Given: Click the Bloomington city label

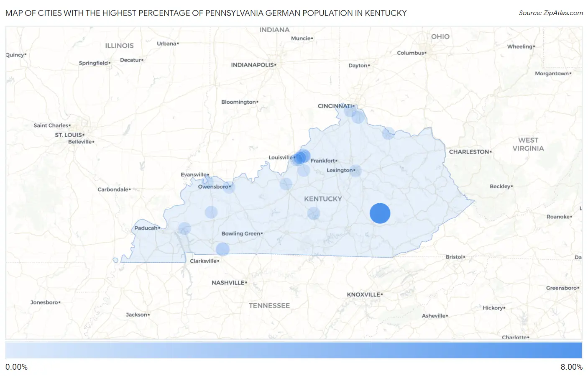Looking at the screenshot, I should tap(239, 102).
